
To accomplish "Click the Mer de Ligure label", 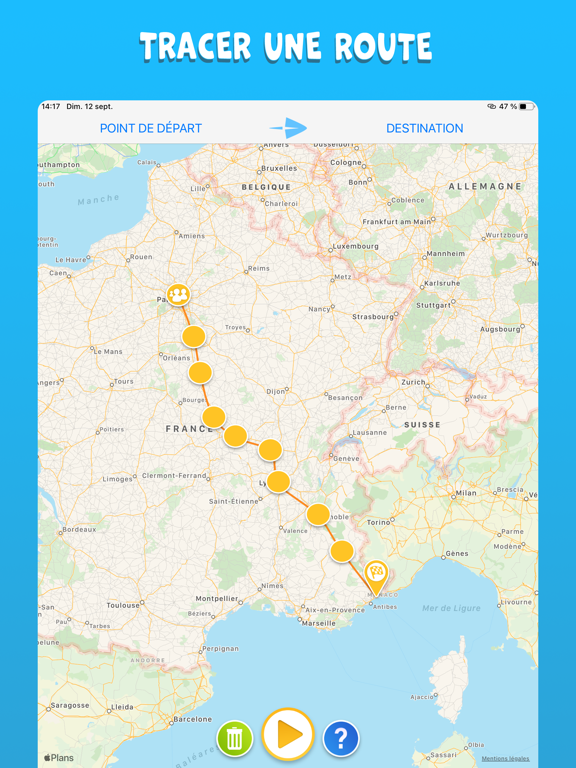I will 451,608.
